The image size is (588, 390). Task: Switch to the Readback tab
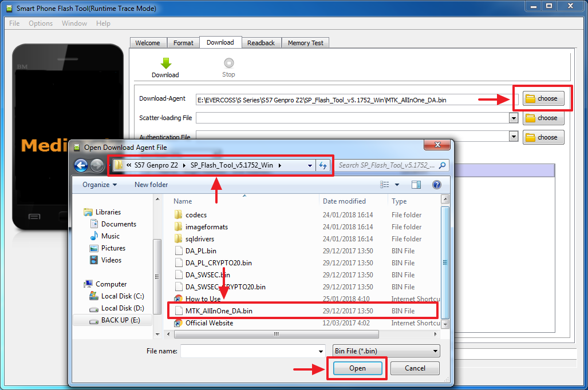tap(261, 43)
